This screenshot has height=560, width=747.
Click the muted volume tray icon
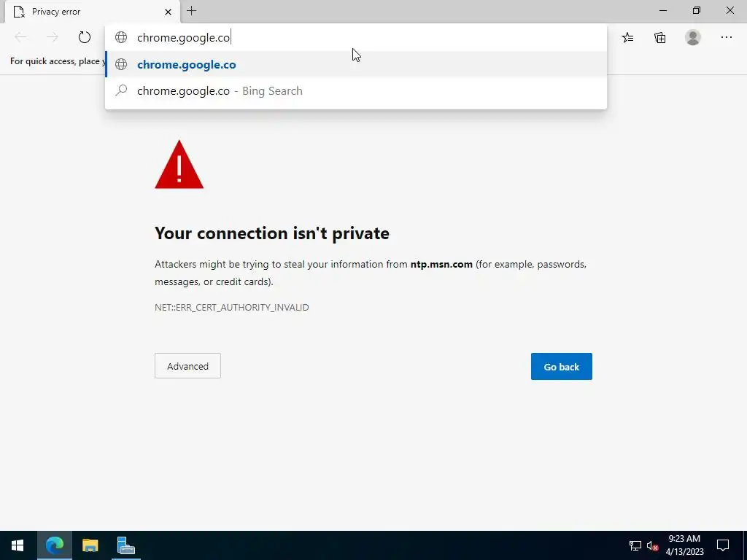pyautogui.click(x=652, y=545)
